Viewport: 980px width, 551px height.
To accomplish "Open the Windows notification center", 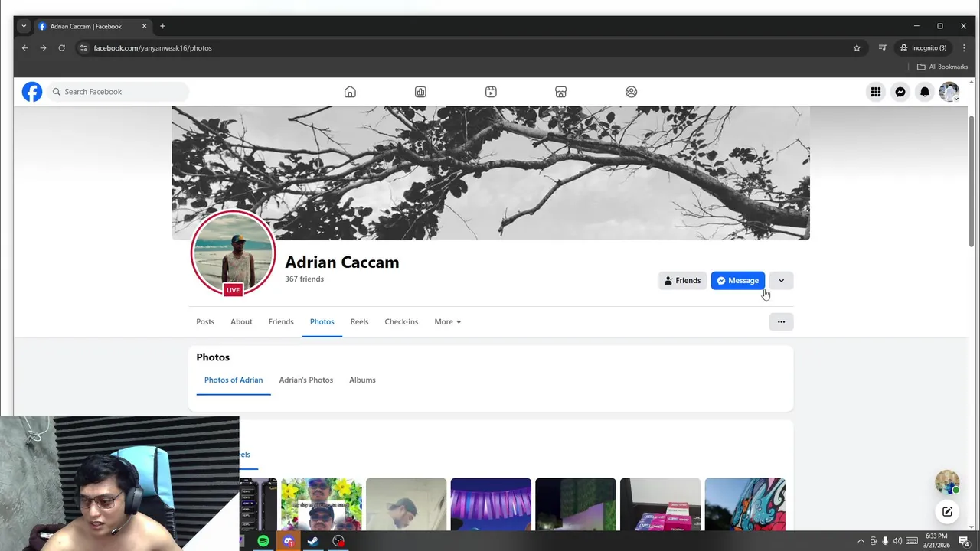I will (964, 541).
